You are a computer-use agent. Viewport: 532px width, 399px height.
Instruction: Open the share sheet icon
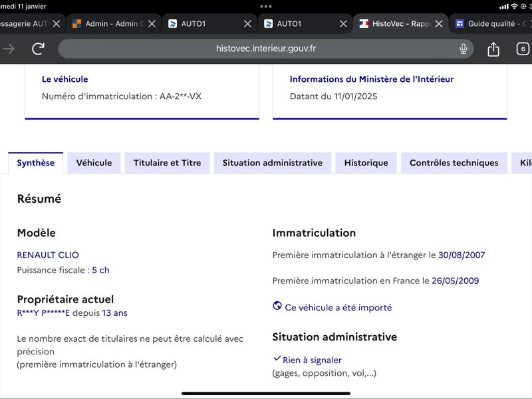coord(493,49)
